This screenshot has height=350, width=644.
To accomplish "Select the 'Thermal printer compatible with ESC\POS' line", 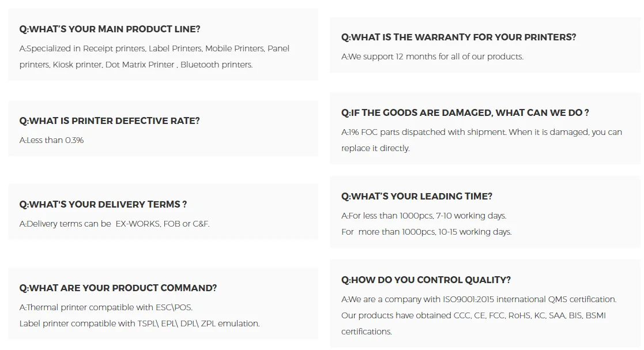I will click(106, 308).
